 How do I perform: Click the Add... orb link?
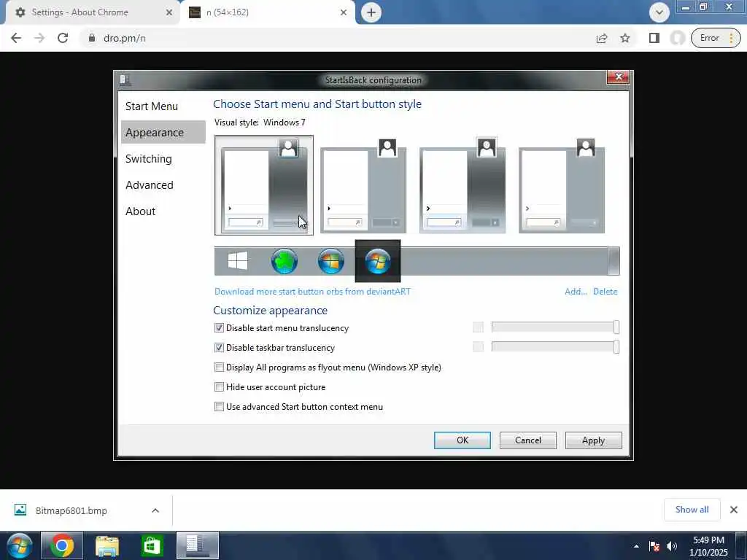pyautogui.click(x=576, y=292)
